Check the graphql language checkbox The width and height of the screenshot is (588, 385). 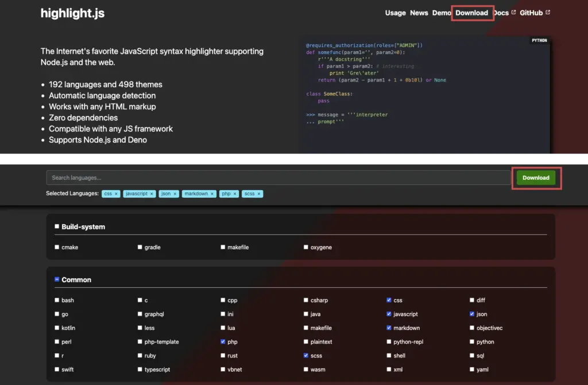[x=140, y=314]
